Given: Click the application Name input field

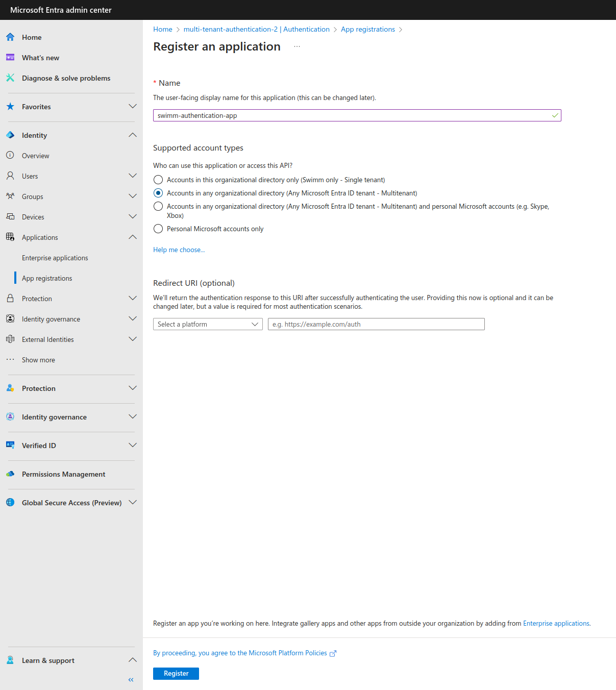Looking at the screenshot, I should click(x=357, y=115).
